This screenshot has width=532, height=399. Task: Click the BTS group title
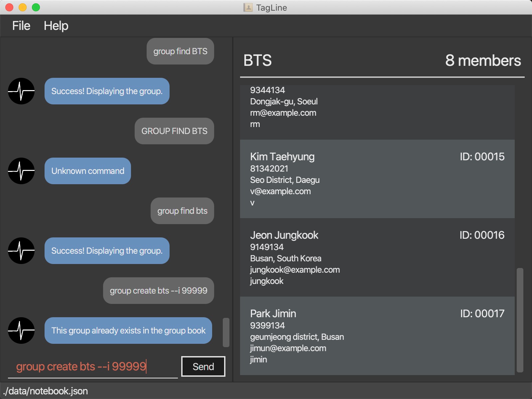tap(257, 61)
